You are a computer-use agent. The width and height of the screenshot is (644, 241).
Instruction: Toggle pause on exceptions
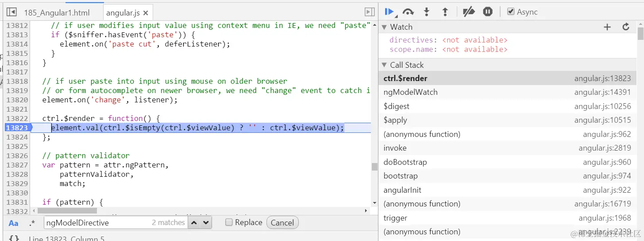point(488,12)
